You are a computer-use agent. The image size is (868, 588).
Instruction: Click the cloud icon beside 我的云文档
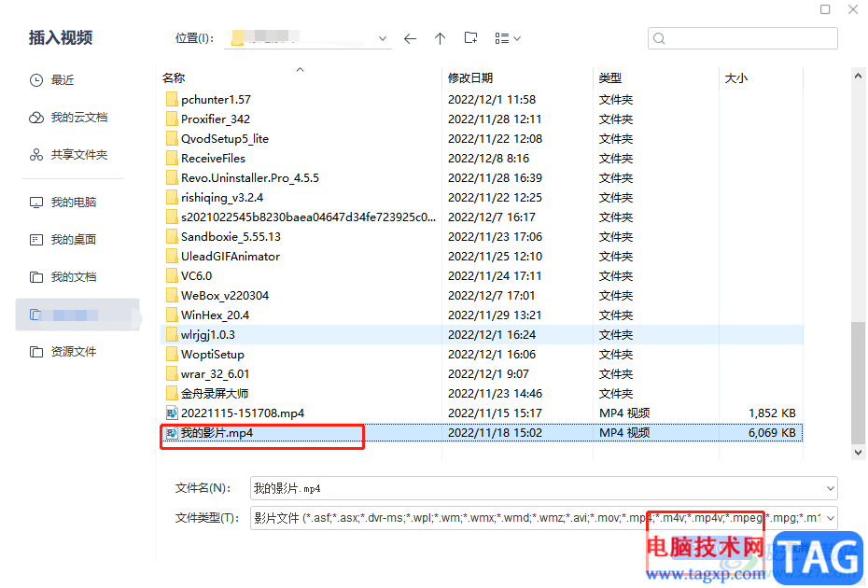[x=36, y=118]
